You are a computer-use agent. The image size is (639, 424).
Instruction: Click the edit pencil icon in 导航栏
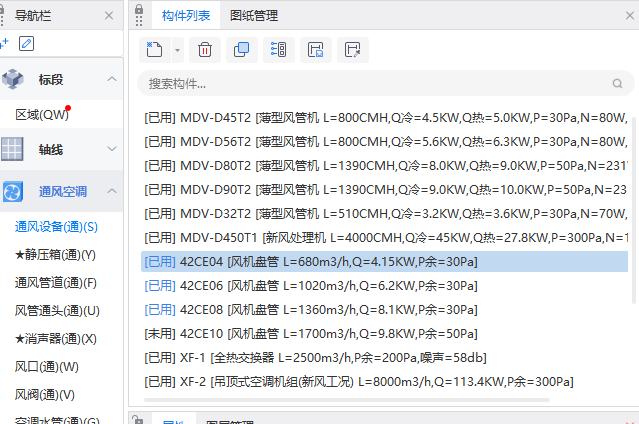(x=26, y=44)
